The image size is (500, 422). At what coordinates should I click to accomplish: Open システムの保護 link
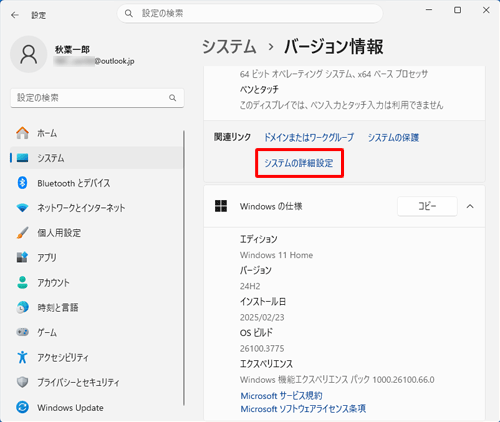[x=393, y=137]
